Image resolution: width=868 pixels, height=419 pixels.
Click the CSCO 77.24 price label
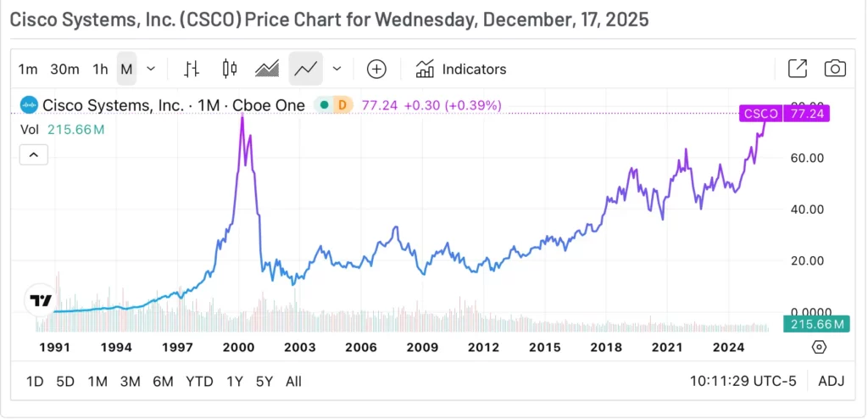(x=783, y=113)
